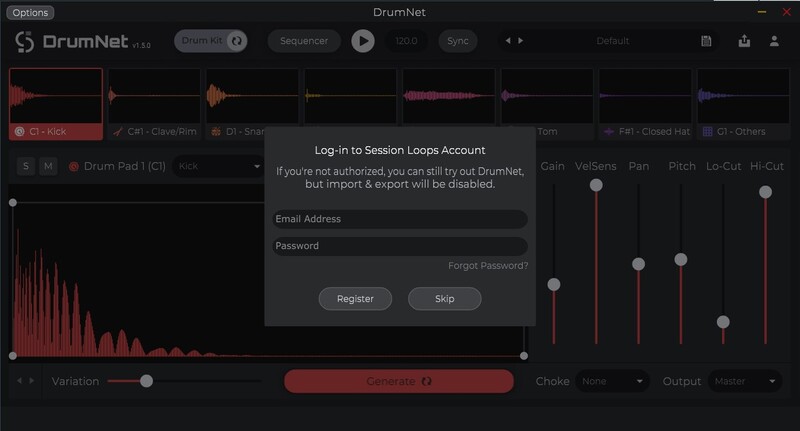The height and width of the screenshot is (431, 800).
Task: Click the envelope start handle at top left
Action: [13, 202]
